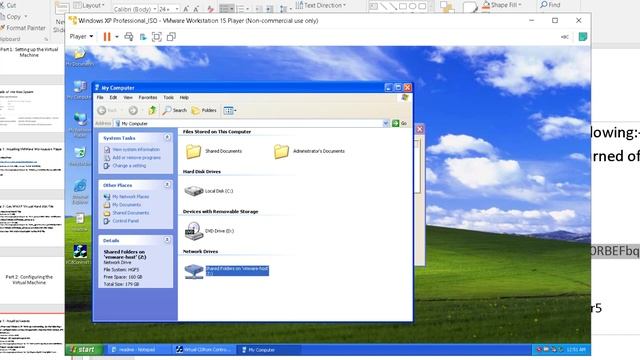Select the Part 2 Configuring slide thumbnail
This screenshot has width=640, height=360.
(x=32, y=280)
